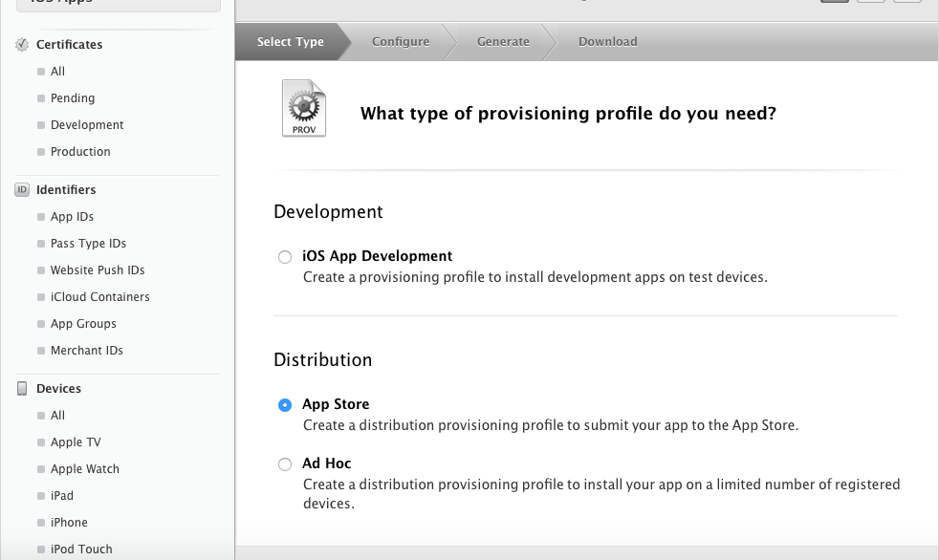Click the Identifiers ID badge icon
The image size is (939, 560).
pyautogui.click(x=22, y=189)
